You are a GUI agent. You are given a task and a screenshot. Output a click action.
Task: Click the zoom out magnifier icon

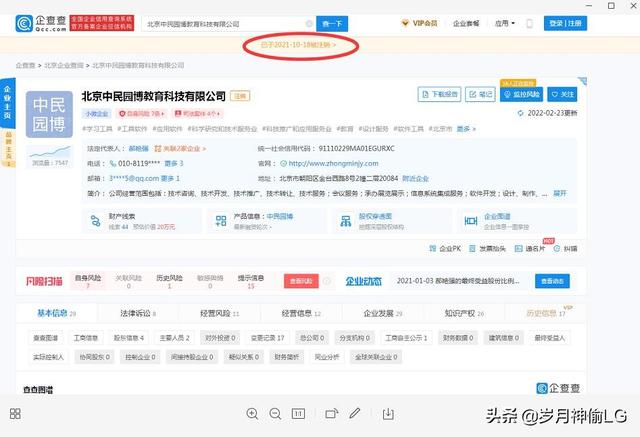(x=274, y=414)
